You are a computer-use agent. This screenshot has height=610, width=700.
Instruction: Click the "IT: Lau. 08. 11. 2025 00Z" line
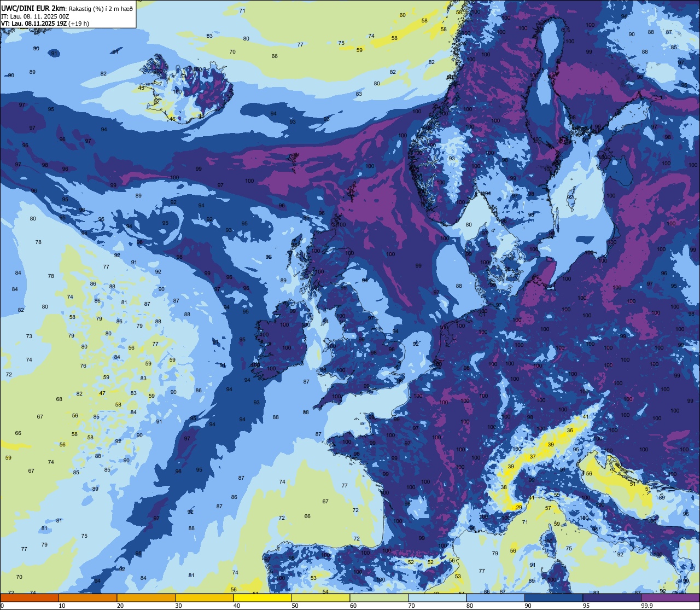coord(35,16)
